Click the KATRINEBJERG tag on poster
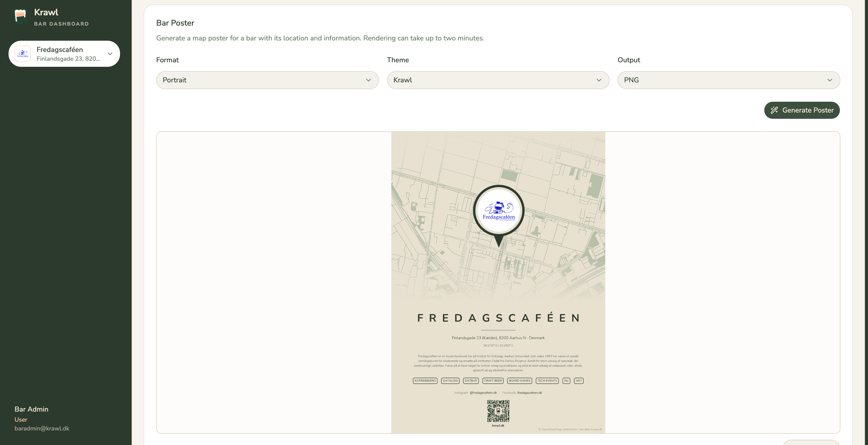Image resolution: width=868 pixels, height=445 pixels. pyautogui.click(x=425, y=381)
